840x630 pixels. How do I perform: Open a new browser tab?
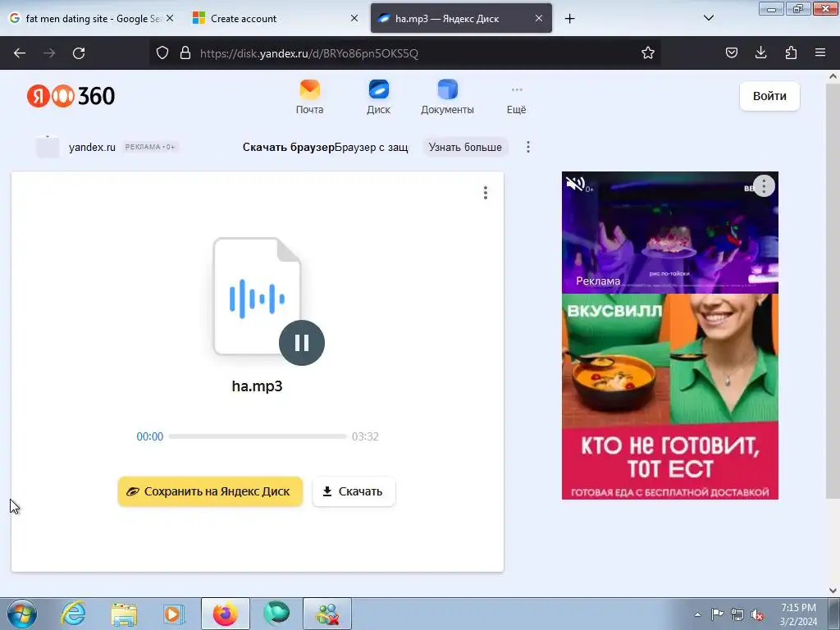(569, 19)
